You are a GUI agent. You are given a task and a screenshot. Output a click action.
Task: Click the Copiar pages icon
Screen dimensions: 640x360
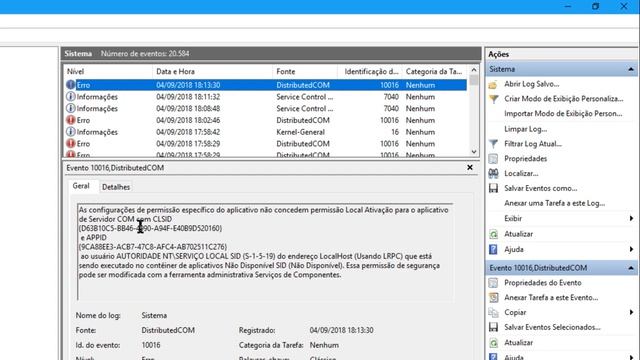[x=493, y=312]
